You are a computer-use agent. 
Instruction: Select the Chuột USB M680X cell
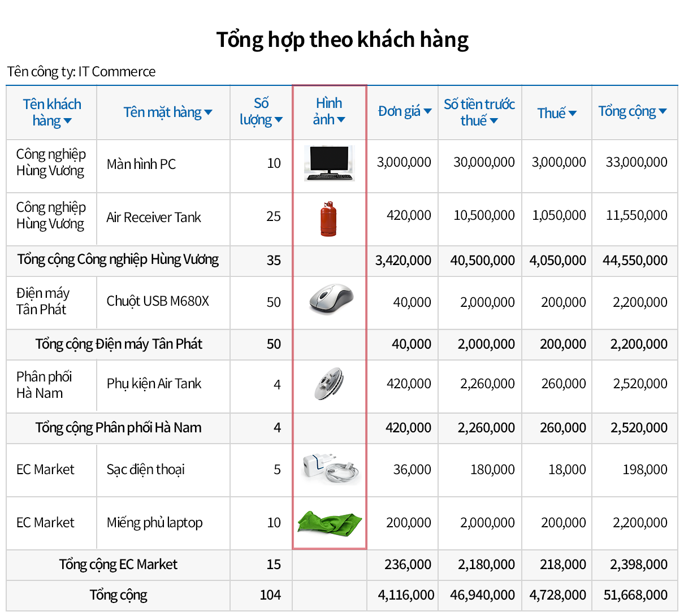158,301
